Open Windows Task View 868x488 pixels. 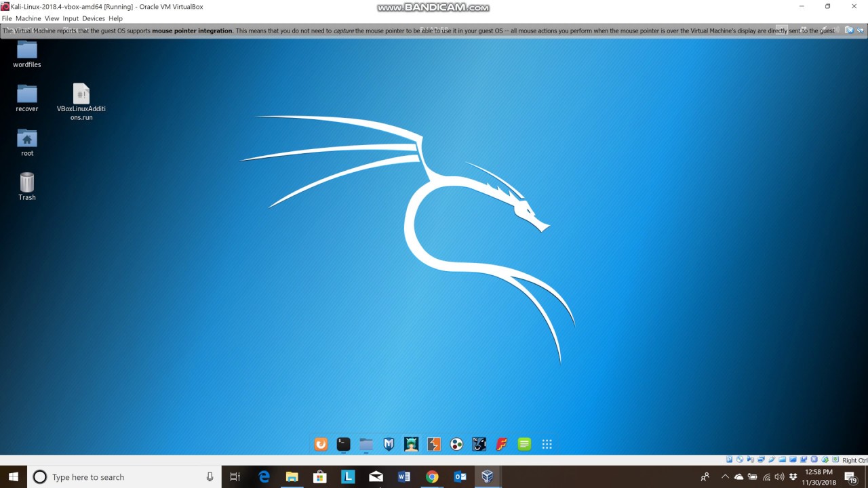[235, 477]
